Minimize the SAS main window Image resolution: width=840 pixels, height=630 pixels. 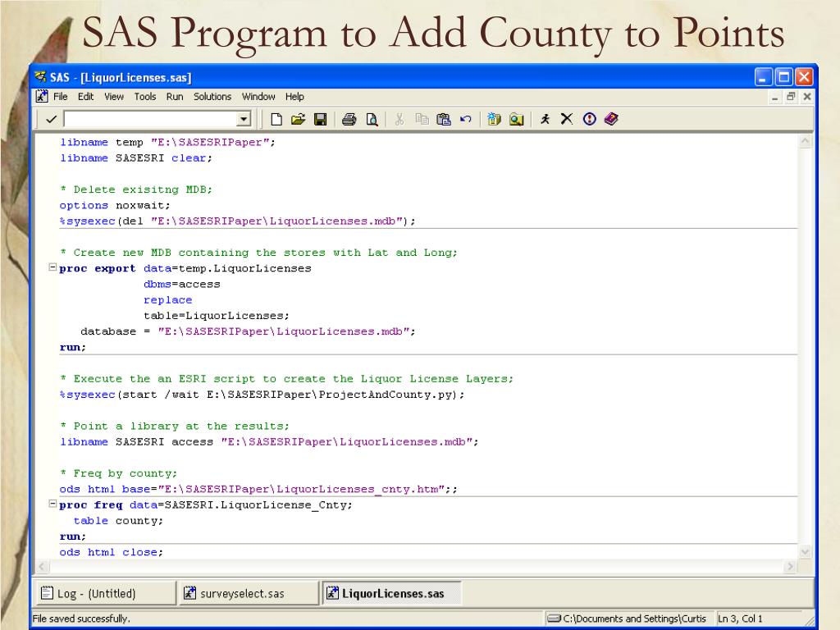pyautogui.click(x=764, y=78)
